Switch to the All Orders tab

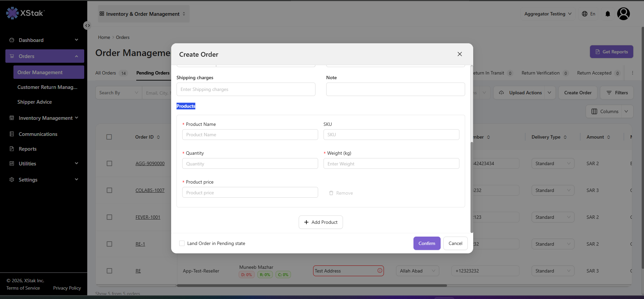tap(106, 73)
